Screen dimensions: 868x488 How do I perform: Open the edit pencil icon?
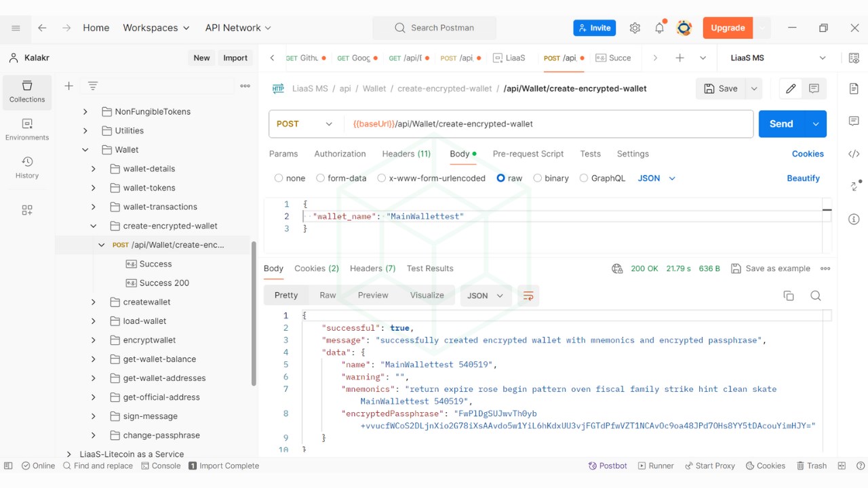(x=791, y=88)
